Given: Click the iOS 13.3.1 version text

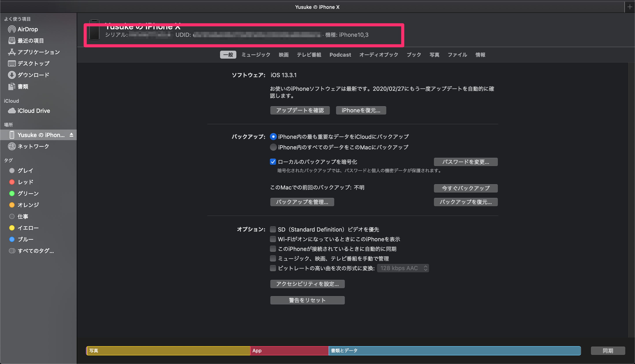Looking at the screenshot, I should [x=283, y=75].
